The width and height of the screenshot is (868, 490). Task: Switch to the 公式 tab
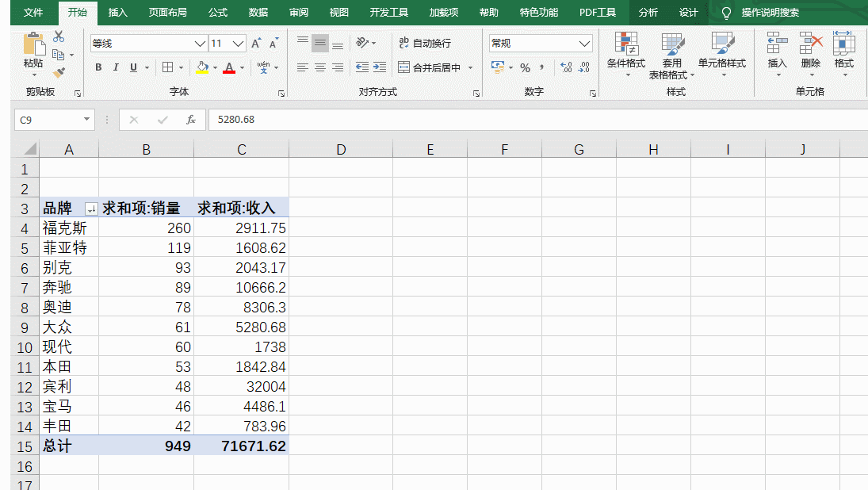(x=217, y=12)
